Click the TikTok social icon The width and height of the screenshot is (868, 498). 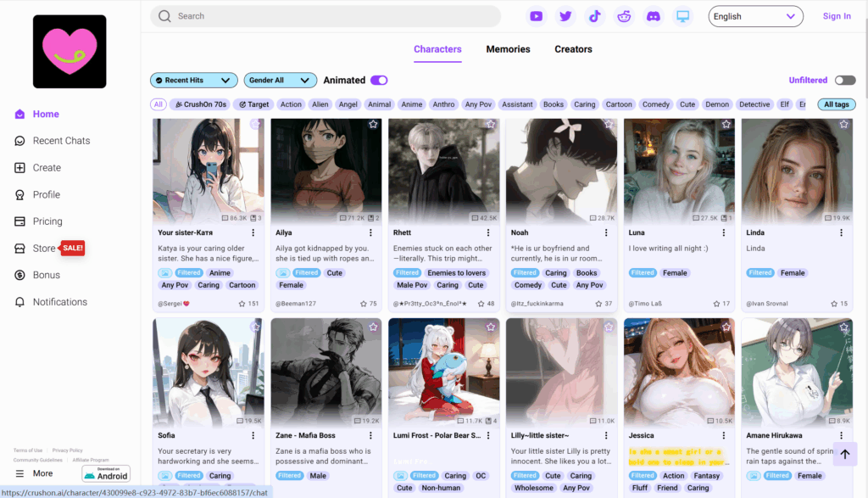[594, 16]
